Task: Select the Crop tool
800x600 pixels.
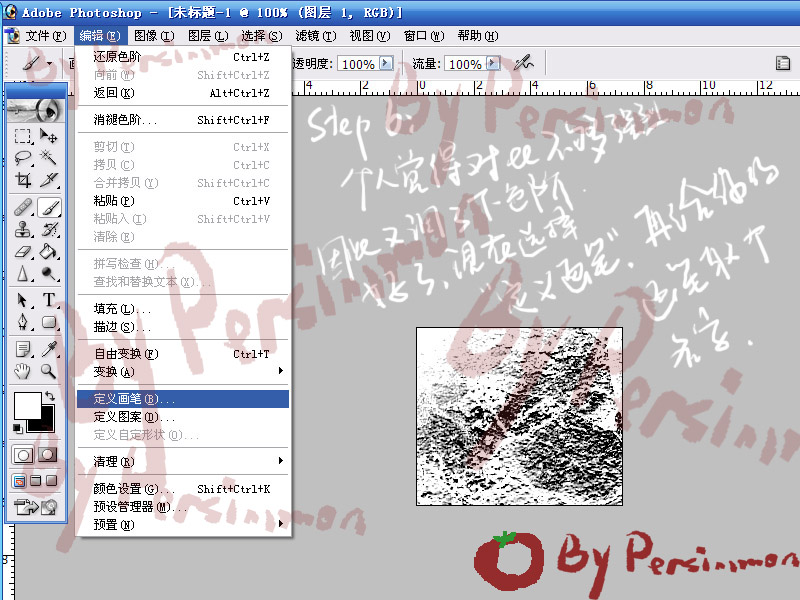Action: 22,180
